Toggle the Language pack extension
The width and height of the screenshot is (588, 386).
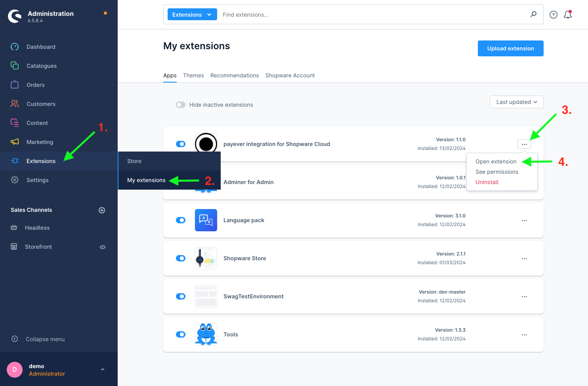181,220
